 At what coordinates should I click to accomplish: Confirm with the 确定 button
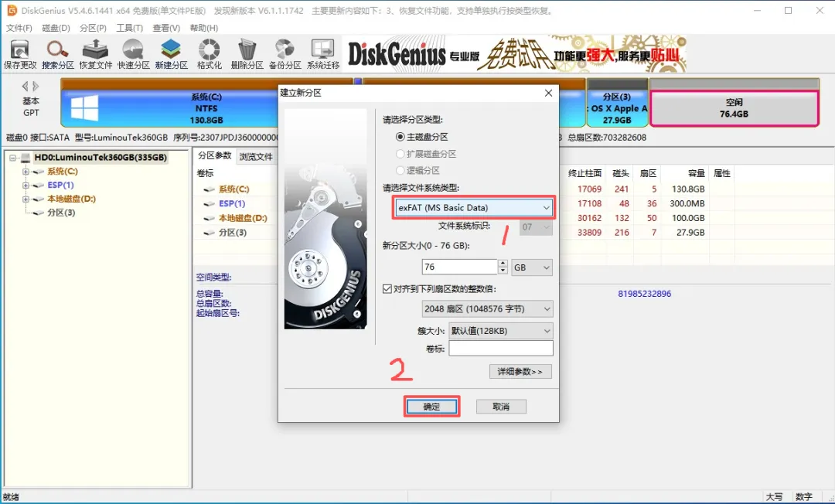click(x=431, y=407)
